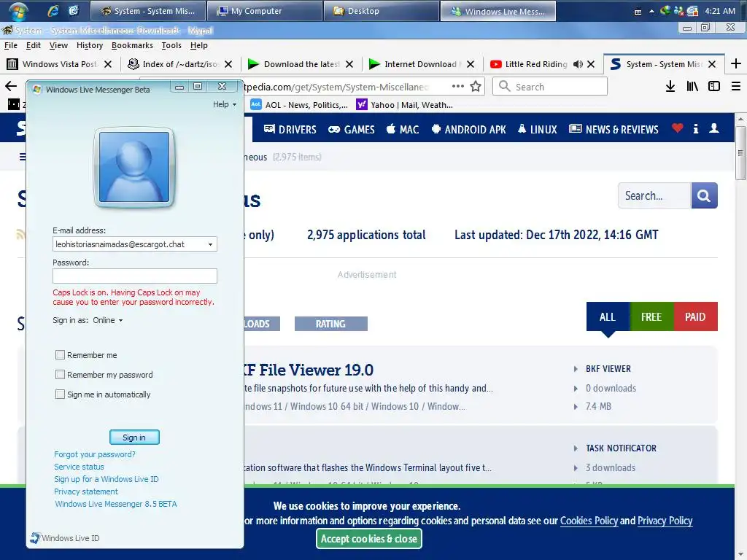Click Accept cookies & close button

click(368, 539)
